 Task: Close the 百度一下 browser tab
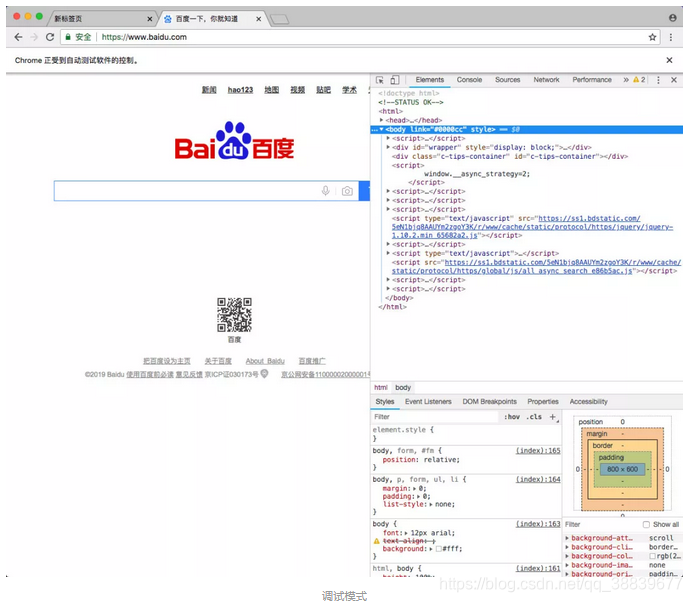[259, 19]
